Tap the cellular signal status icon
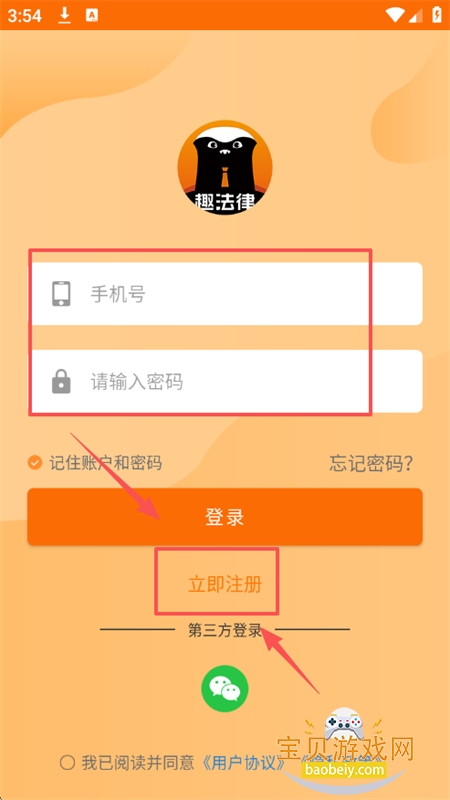Image resolution: width=450 pixels, height=800 pixels. tap(416, 16)
